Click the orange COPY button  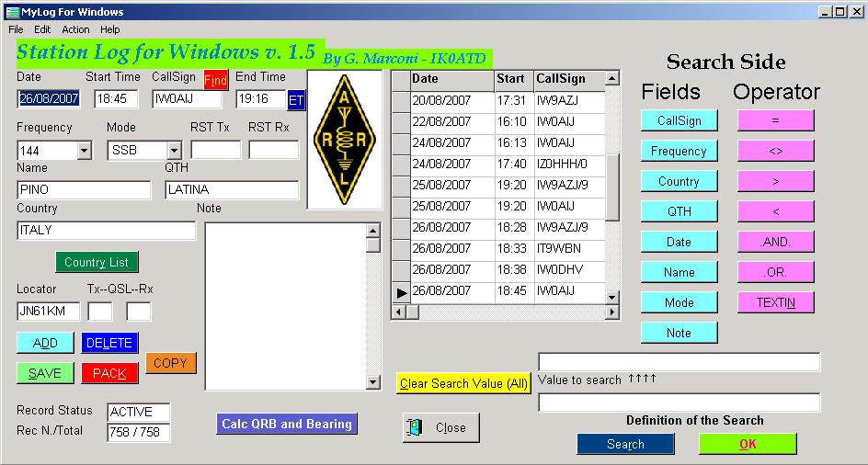170,363
